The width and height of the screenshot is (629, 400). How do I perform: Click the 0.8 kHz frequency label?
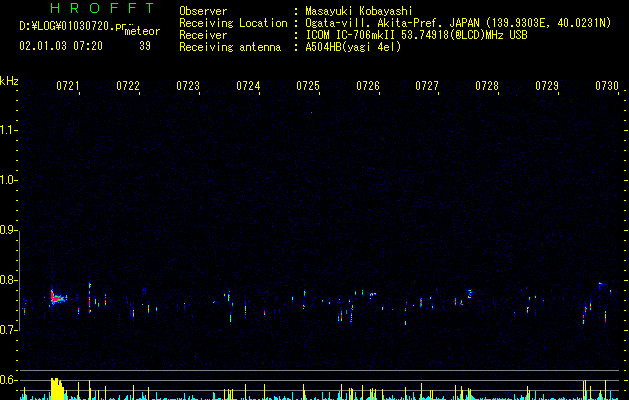[x=8, y=280]
